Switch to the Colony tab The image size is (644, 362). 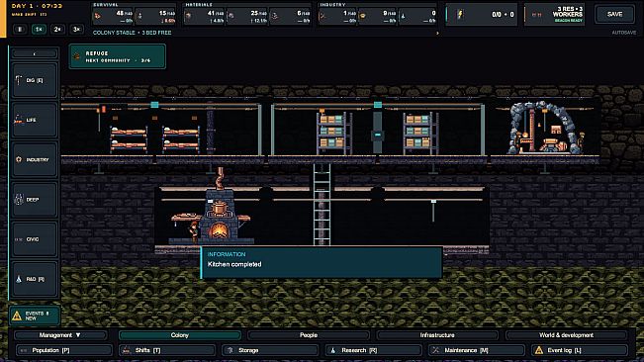coord(179,335)
